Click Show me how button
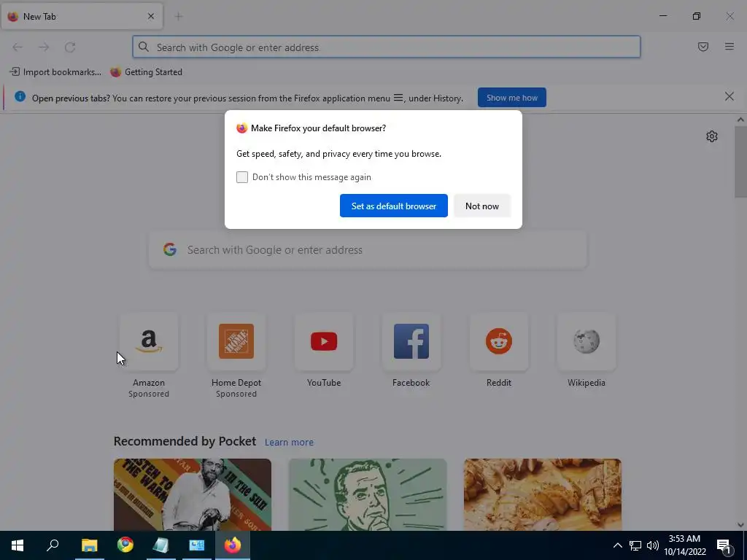 pos(511,98)
